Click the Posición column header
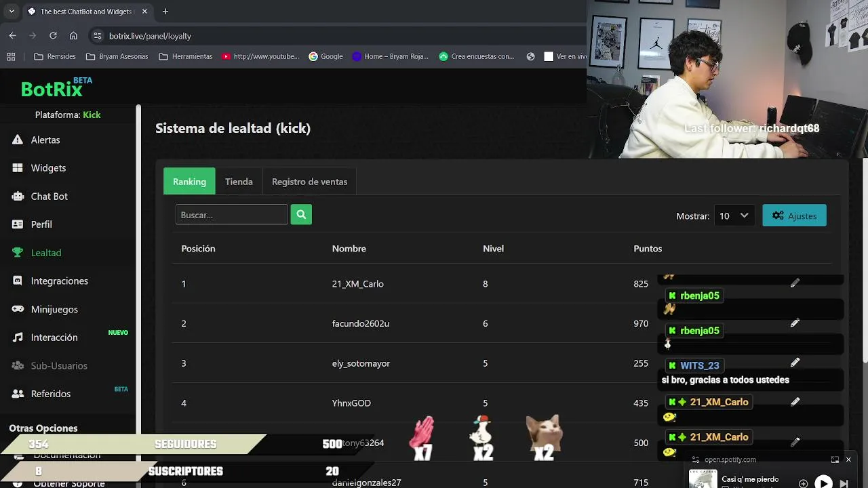Viewport: 868px width, 488px height. tap(198, 249)
